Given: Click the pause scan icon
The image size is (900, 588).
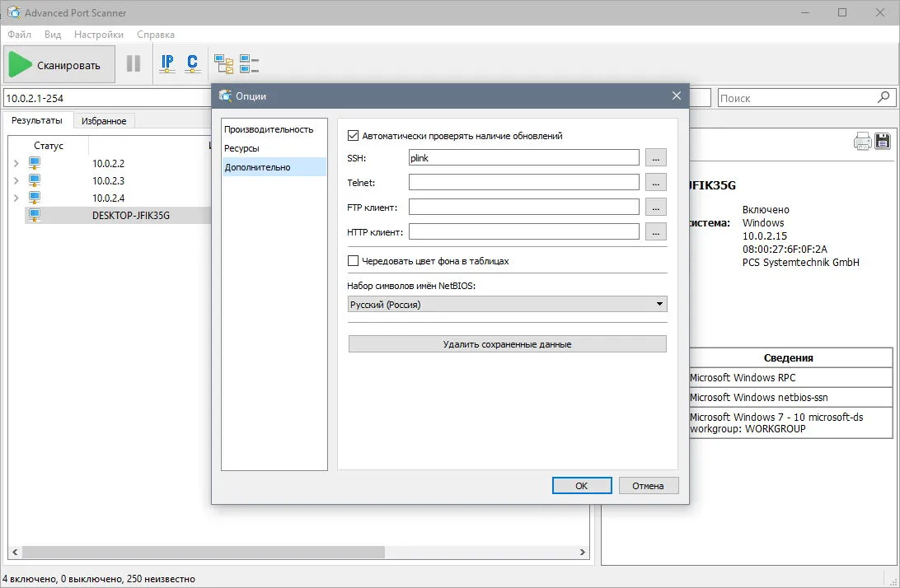Looking at the screenshot, I should click(x=134, y=63).
